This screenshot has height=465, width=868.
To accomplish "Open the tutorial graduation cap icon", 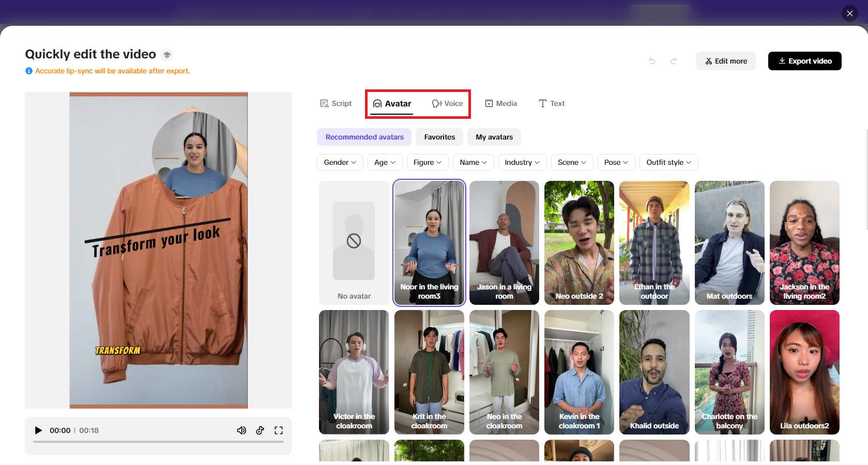I will coord(166,55).
